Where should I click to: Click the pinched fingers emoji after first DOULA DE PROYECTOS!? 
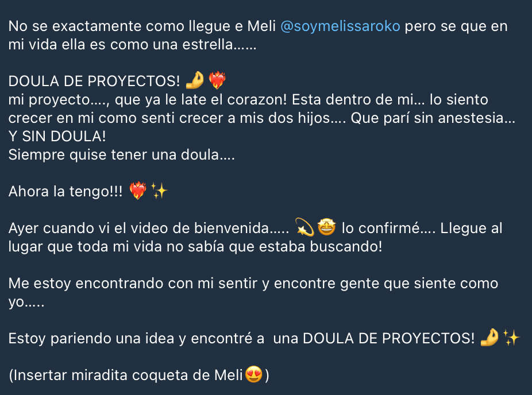[x=195, y=80]
